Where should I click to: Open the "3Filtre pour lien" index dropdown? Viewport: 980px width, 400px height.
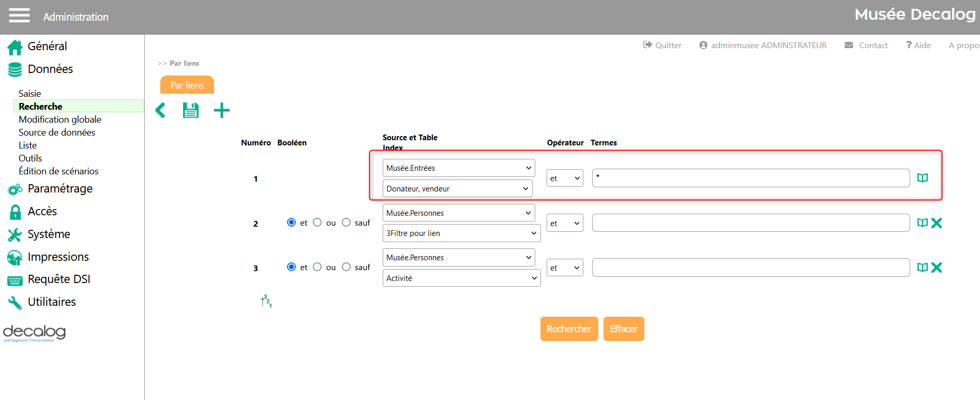(461, 233)
